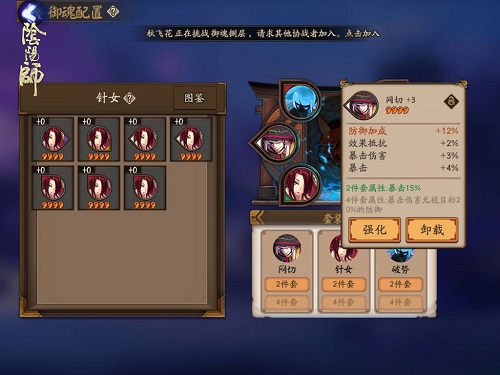Image resolution: width=500 pixels, height=375 pixels.
Task: Open the 图鉴 catalog button
Action: point(195,98)
